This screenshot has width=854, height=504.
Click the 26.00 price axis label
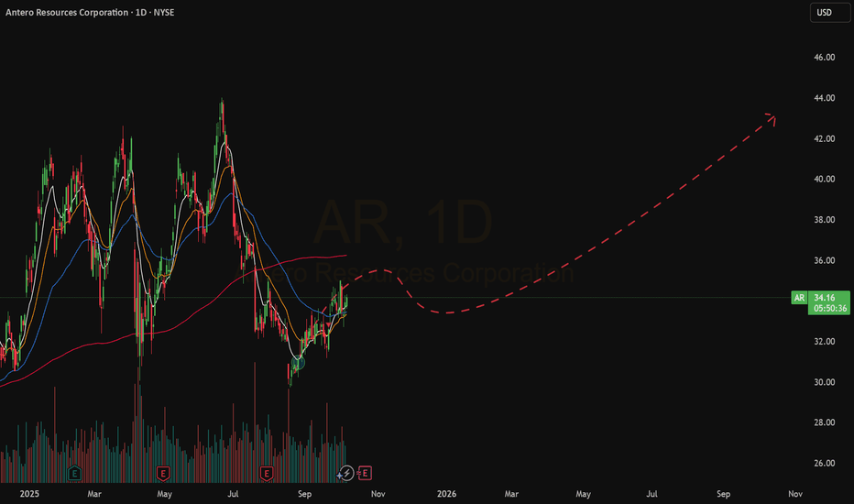tap(824, 463)
